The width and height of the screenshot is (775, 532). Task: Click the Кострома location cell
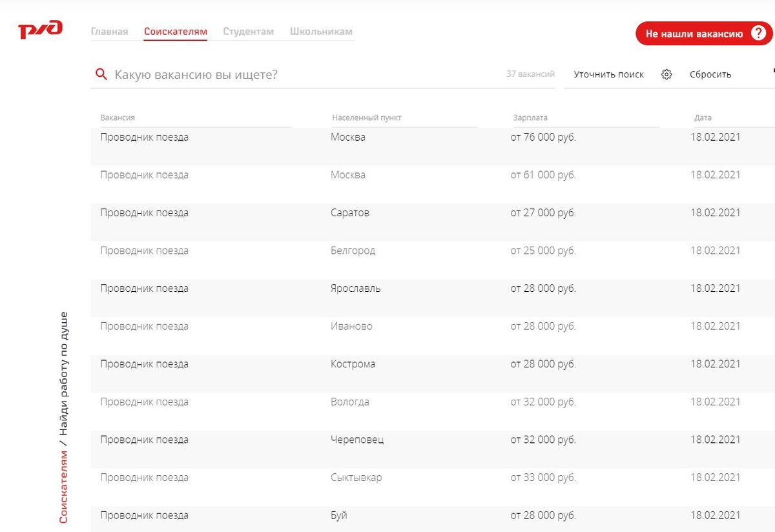pyautogui.click(x=353, y=364)
